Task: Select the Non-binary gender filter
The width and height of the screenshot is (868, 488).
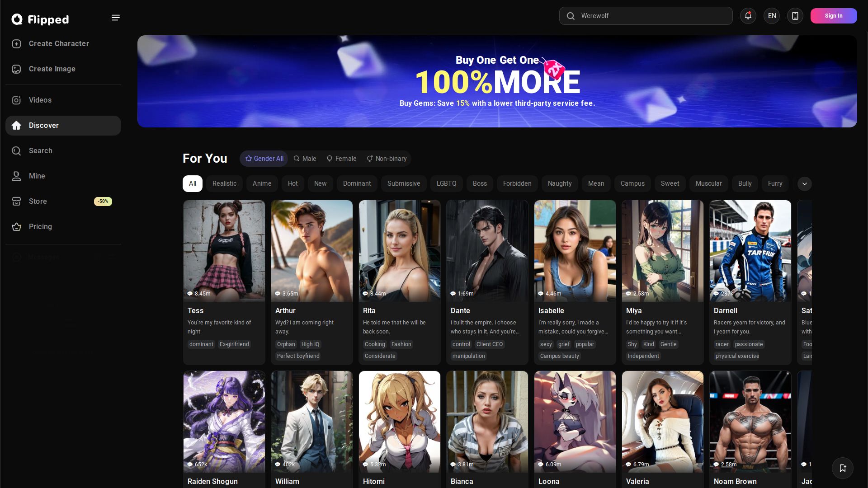Action: (x=387, y=159)
